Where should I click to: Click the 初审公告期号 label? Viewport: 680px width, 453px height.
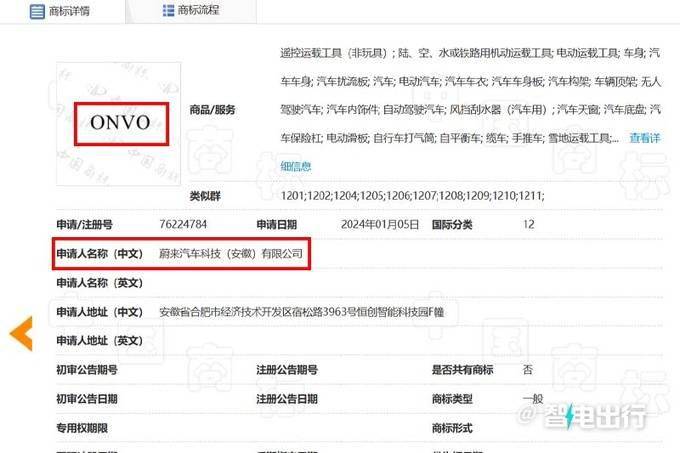[87, 370]
